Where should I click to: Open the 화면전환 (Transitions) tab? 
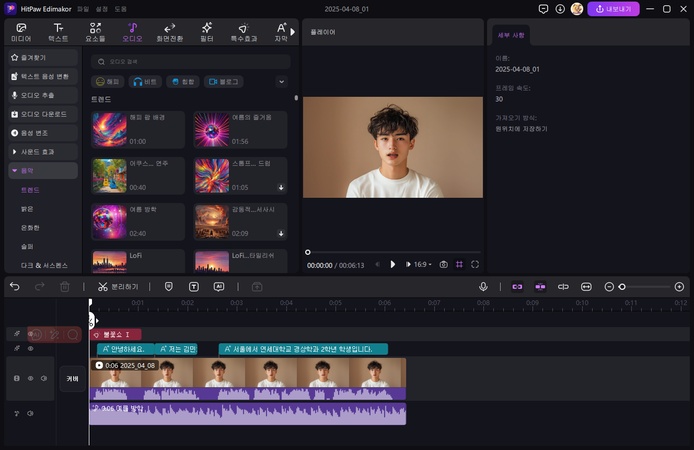[170, 32]
